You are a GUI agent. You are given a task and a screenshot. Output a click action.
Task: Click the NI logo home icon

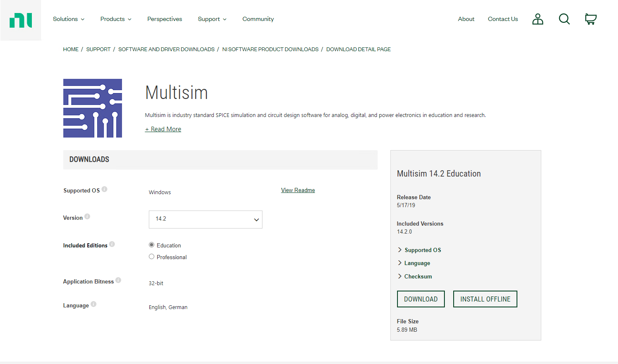tap(21, 20)
